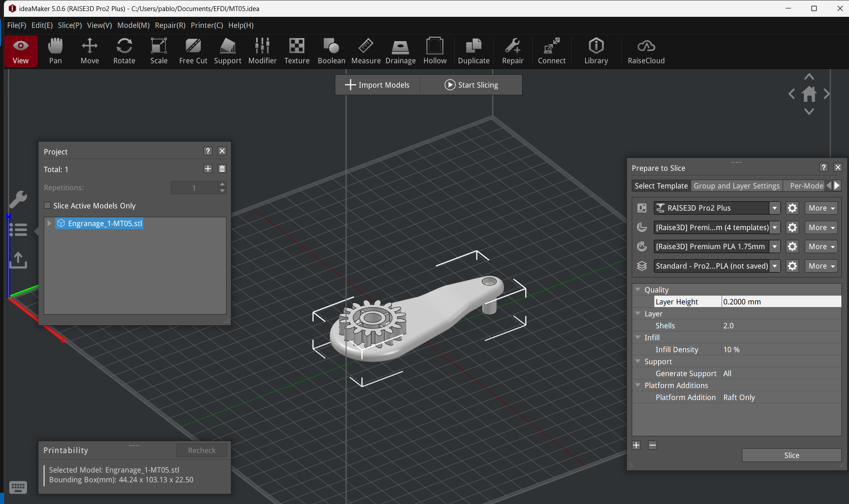
Task: Open settings gear for Premium PLA 1.75mm
Action: [x=792, y=246]
